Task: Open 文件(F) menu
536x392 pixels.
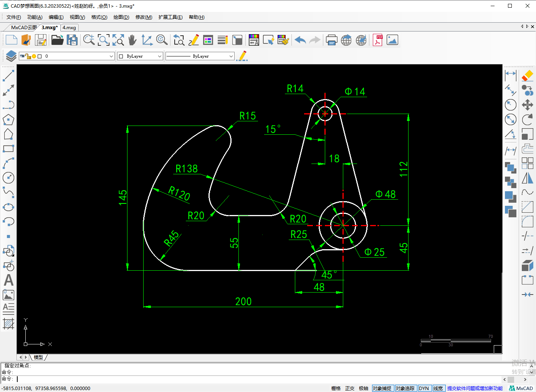Action: [x=14, y=17]
